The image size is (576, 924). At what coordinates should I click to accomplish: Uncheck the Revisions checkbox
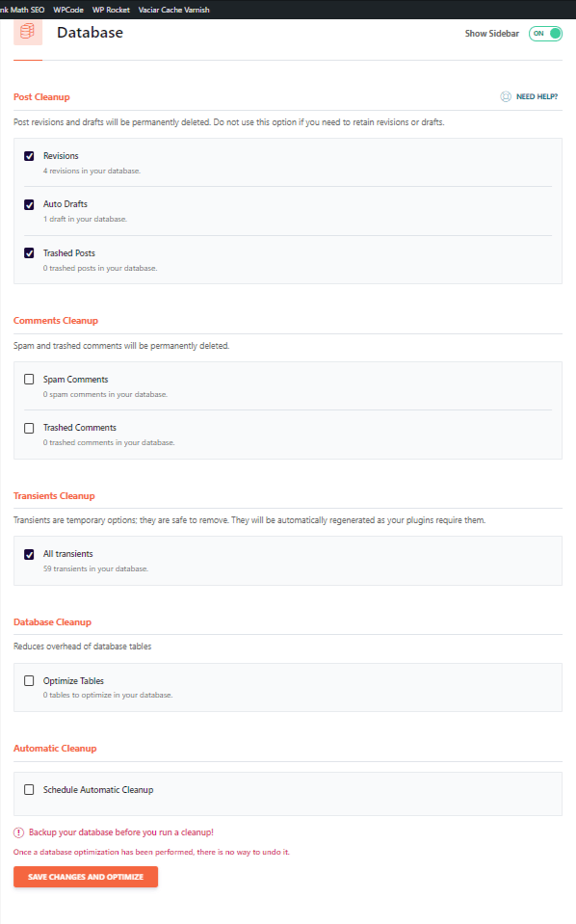[29, 156]
